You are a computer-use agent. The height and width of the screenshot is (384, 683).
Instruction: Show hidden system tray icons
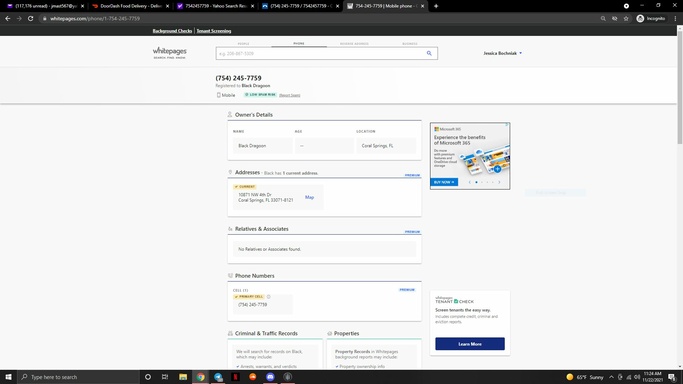coord(611,377)
